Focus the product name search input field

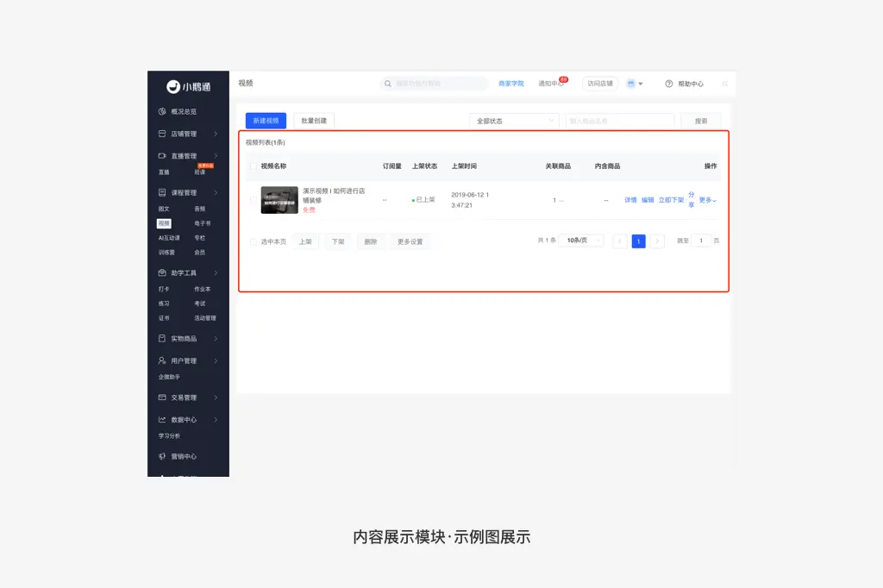coord(620,121)
